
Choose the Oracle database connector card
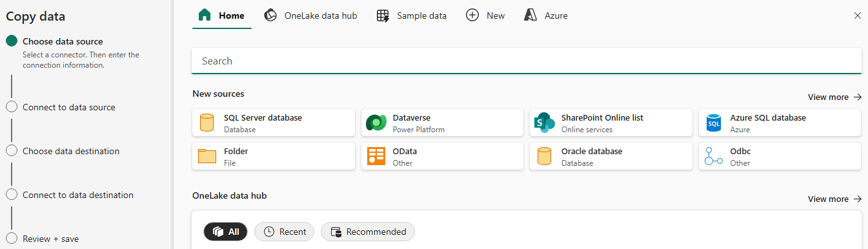(611, 156)
